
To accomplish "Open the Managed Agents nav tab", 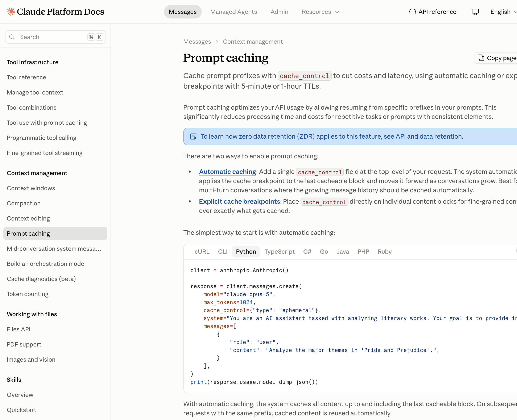I will click(x=233, y=12).
